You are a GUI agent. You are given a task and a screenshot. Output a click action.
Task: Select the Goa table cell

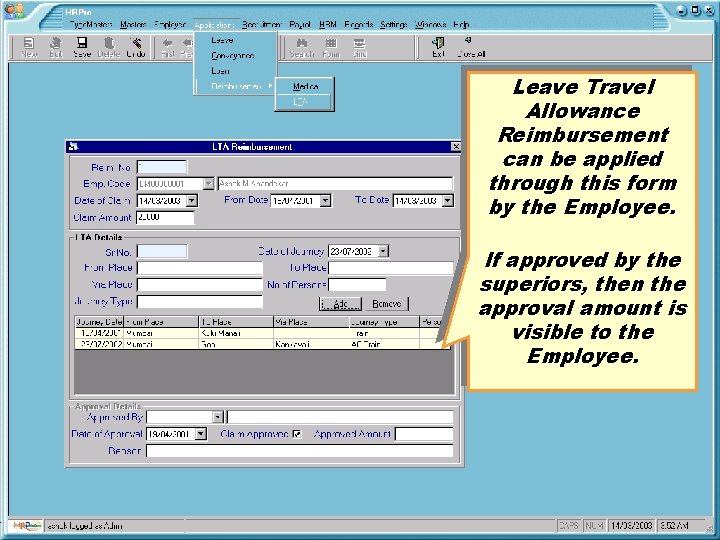pyautogui.click(x=236, y=344)
